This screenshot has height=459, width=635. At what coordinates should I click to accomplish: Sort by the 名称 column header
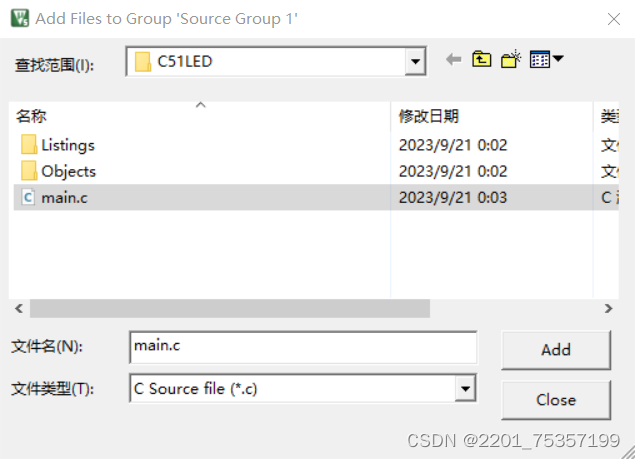(200, 116)
